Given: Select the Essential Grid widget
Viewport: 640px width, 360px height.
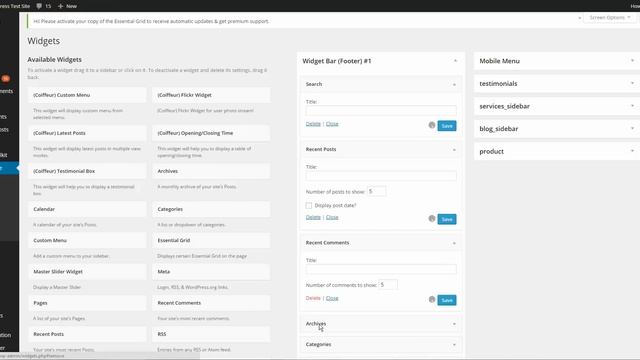Looking at the screenshot, I should point(211,240).
